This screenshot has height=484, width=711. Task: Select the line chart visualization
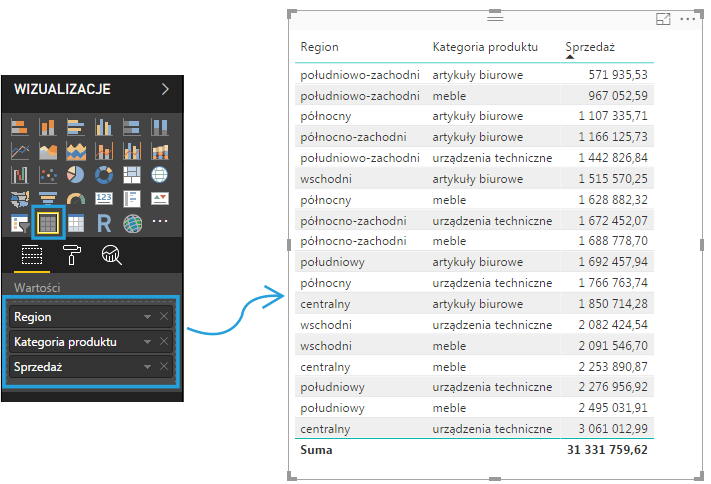pos(20,150)
